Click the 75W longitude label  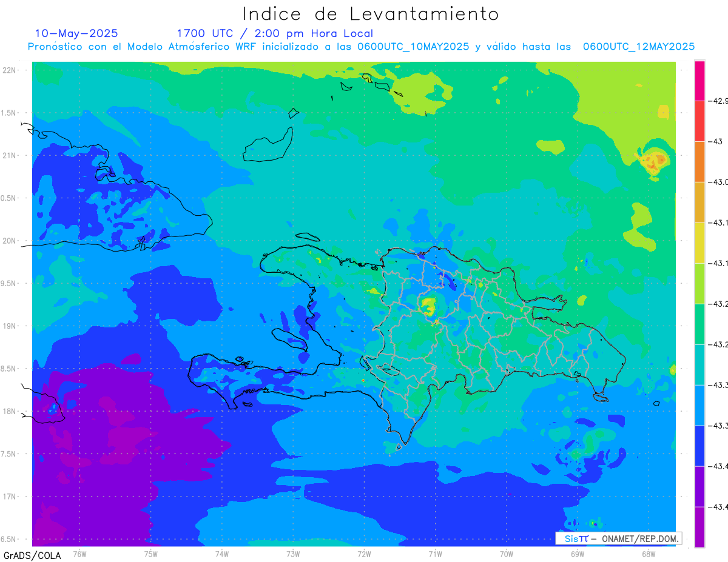[x=151, y=553]
